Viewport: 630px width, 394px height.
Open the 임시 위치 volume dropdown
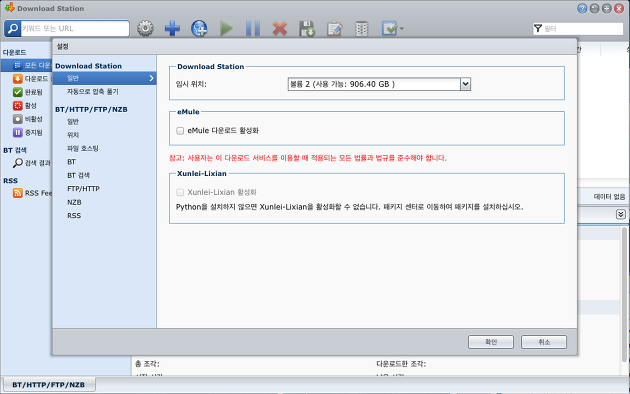[379, 84]
